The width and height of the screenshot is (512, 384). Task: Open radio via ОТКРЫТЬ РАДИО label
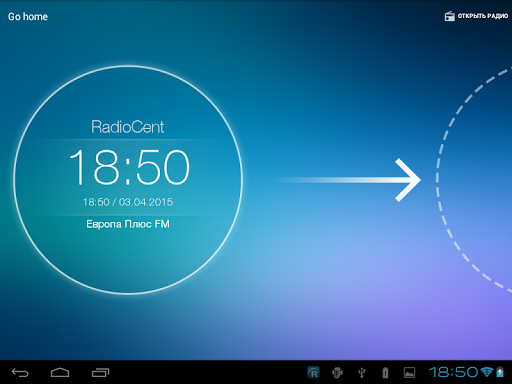coord(483,16)
